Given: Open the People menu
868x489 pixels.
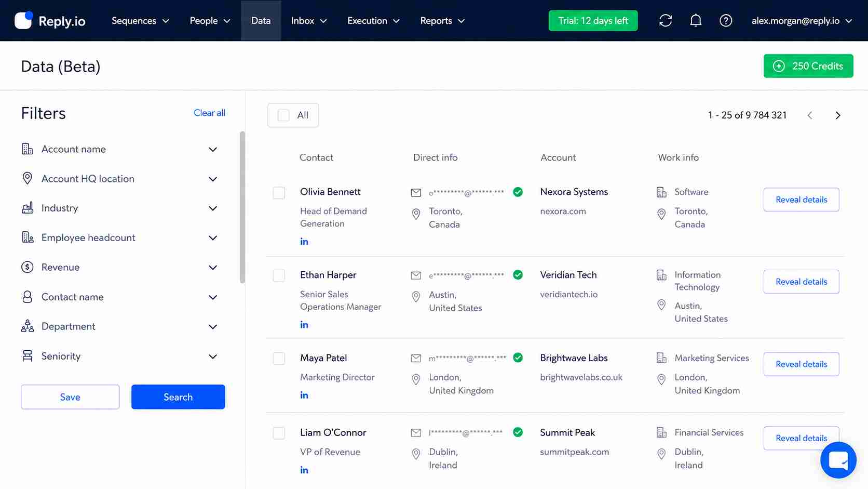Looking at the screenshot, I should [x=210, y=21].
